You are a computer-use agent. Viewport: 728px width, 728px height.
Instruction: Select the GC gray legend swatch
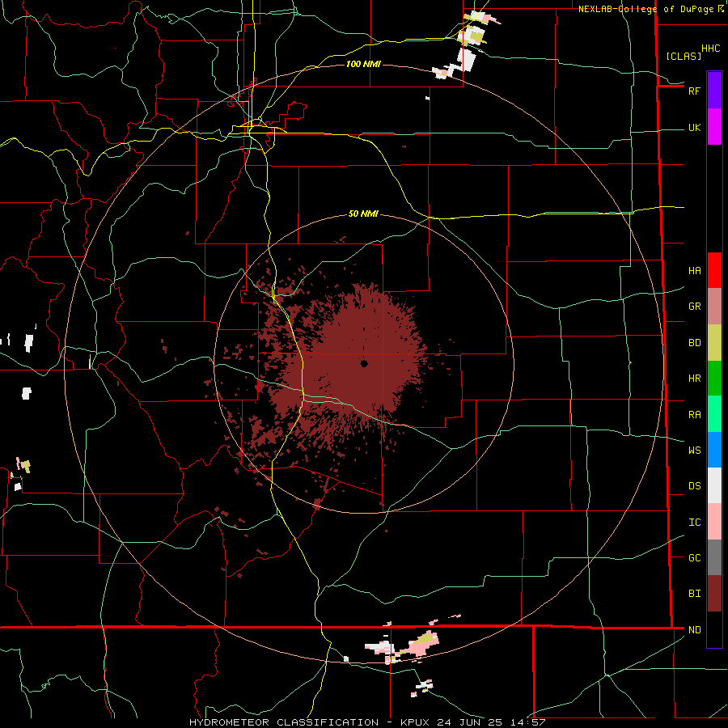pos(714,557)
